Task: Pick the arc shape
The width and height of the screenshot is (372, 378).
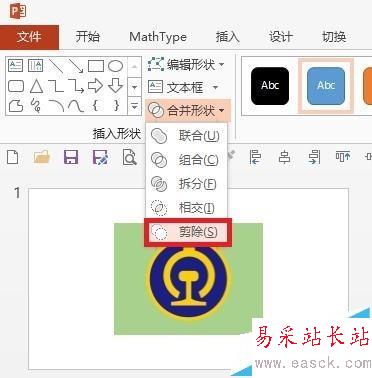Action: 56,106
